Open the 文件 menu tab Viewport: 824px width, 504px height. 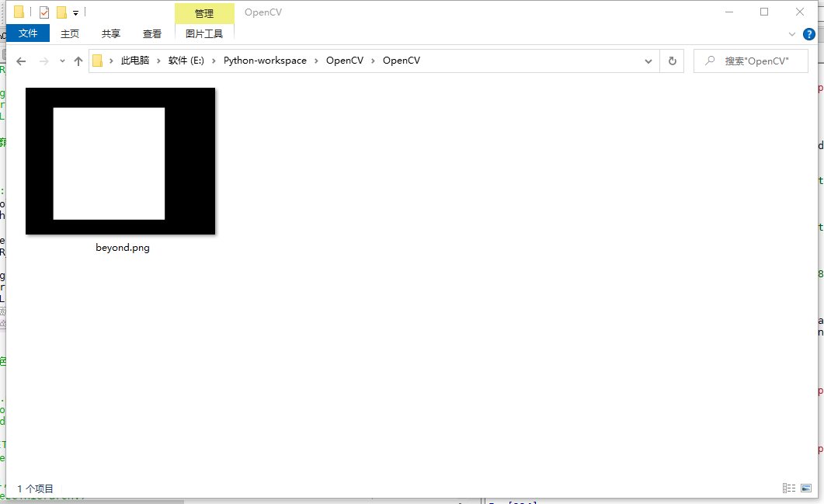[x=28, y=33]
